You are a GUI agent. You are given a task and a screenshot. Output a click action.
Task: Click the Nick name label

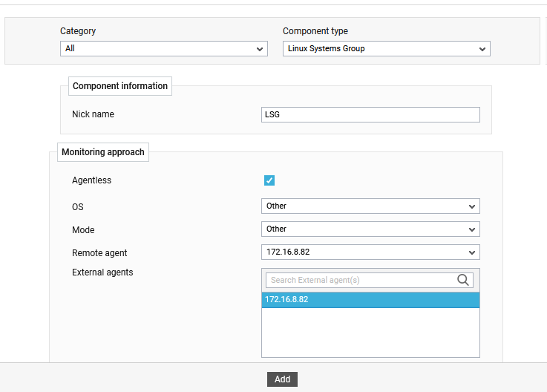click(93, 114)
